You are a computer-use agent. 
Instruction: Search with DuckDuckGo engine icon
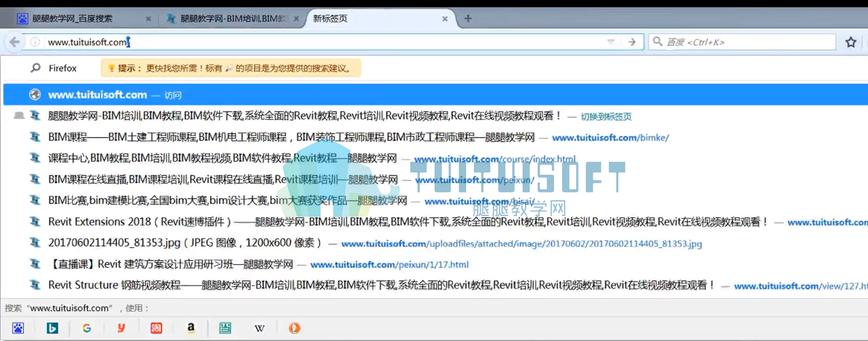click(x=294, y=328)
